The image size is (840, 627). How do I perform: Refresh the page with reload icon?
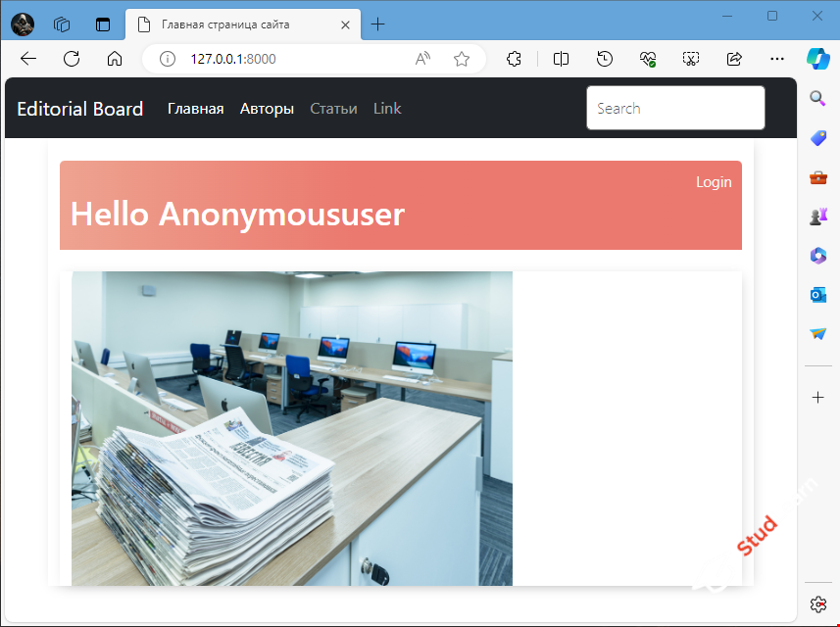pyautogui.click(x=72, y=59)
